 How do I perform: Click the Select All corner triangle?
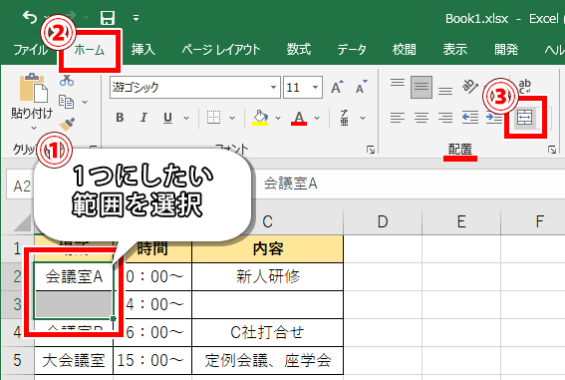click(x=22, y=223)
